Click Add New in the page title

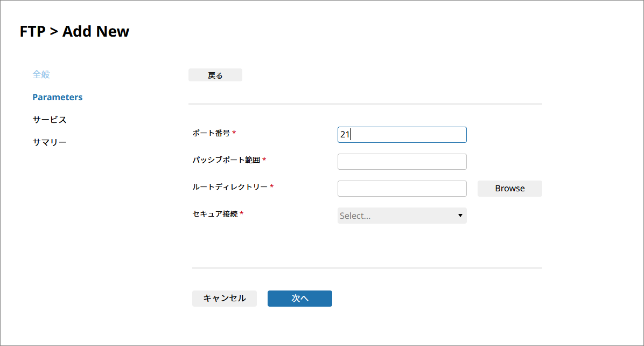coord(96,32)
